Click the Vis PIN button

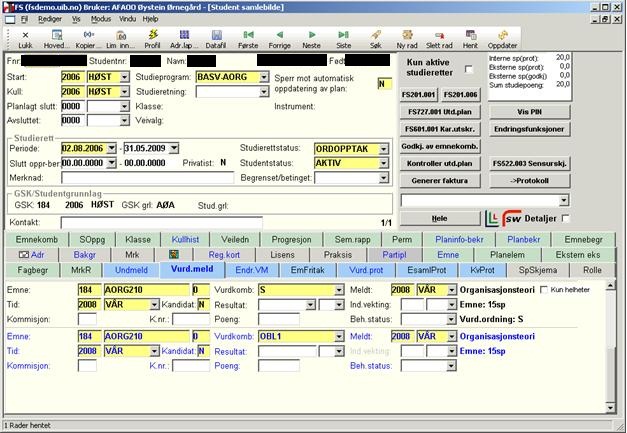tap(529, 112)
